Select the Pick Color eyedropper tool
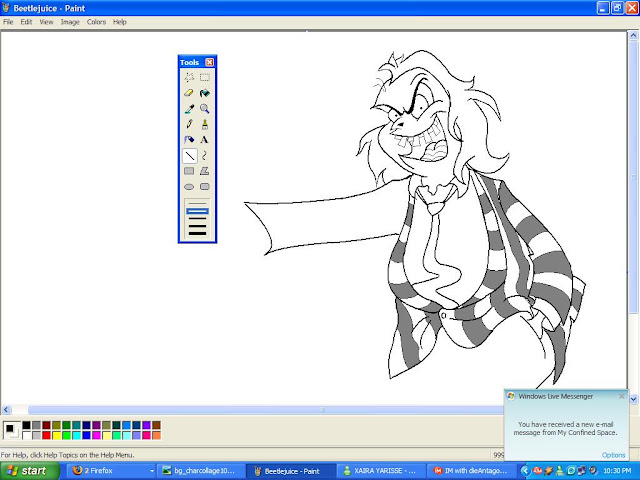The image size is (640, 480). pos(189,109)
